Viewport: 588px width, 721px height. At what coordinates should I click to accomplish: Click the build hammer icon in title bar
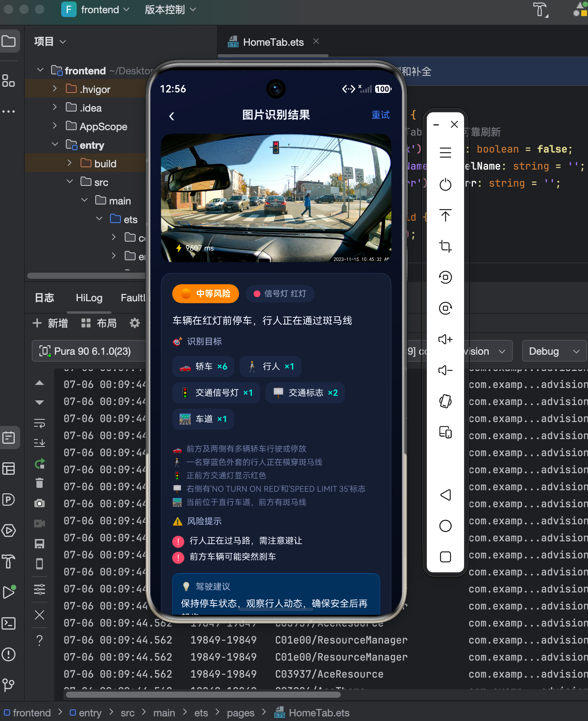click(x=540, y=10)
